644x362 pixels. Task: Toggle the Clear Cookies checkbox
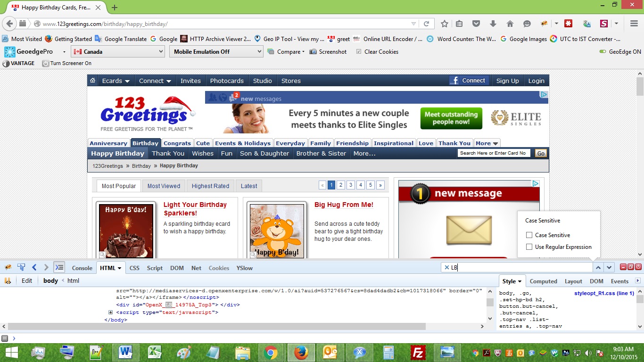pyautogui.click(x=359, y=52)
